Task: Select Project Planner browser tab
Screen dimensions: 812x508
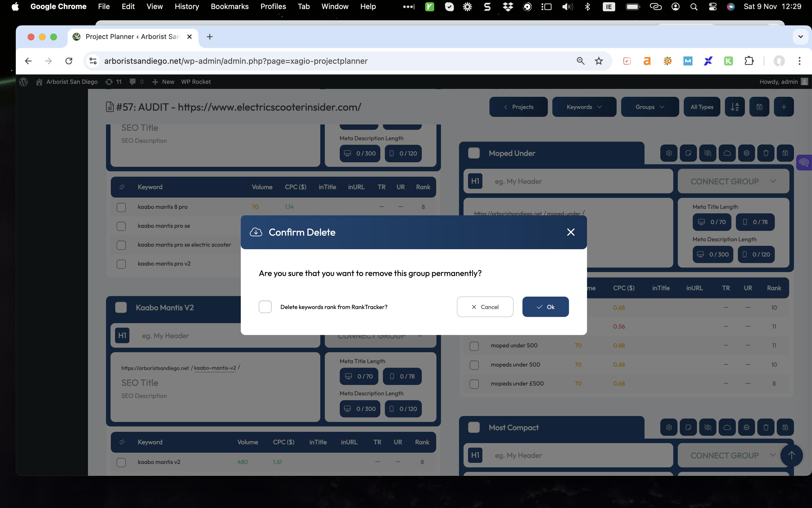Action: tap(133, 37)
